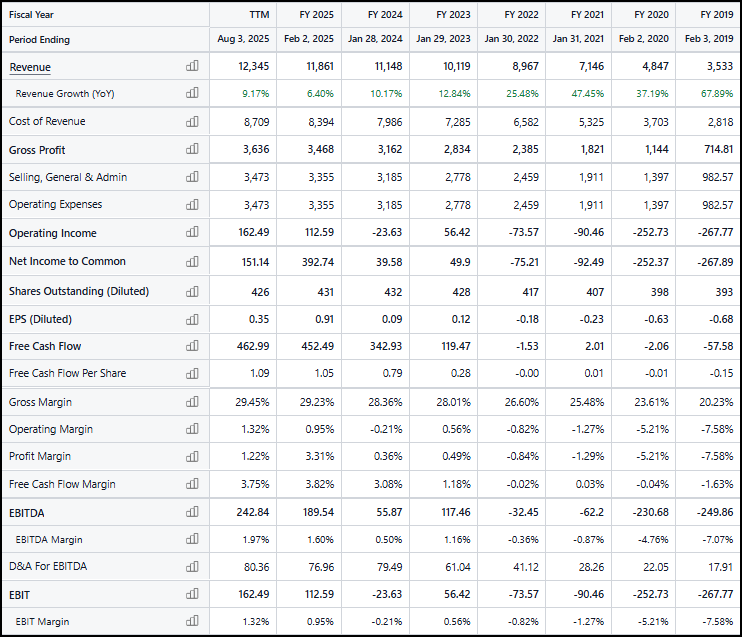Click the EBITDA Margin row label
This screenshot has height=637, width=742.
tap(49, 540)
